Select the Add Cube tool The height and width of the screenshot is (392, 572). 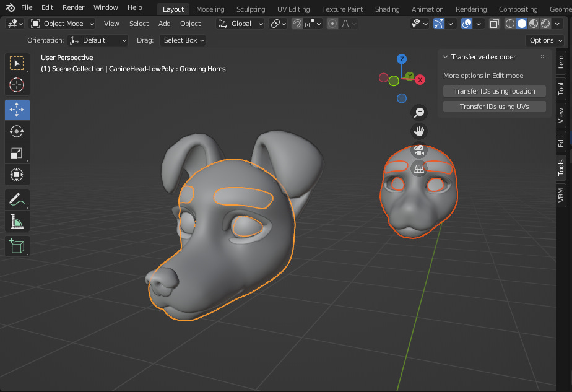click(x=17, y=246)
